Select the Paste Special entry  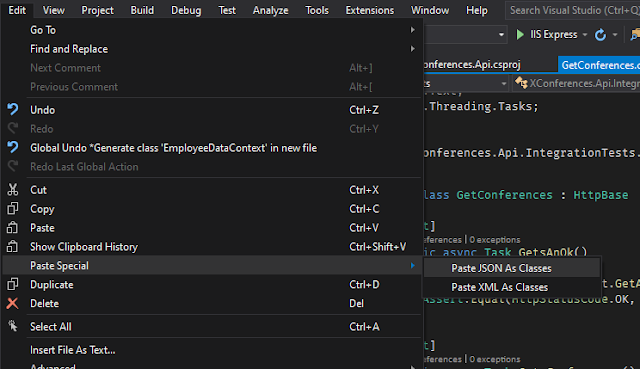[x=211, y=265]
